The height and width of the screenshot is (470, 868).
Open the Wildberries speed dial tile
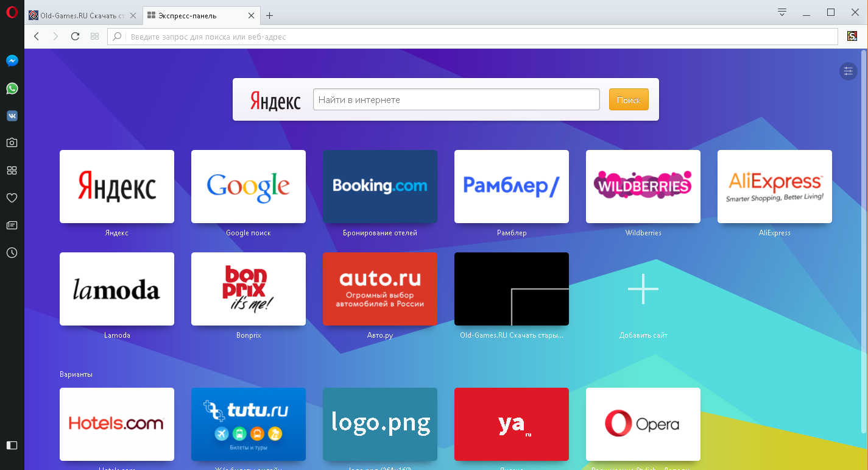click(643, 187)
